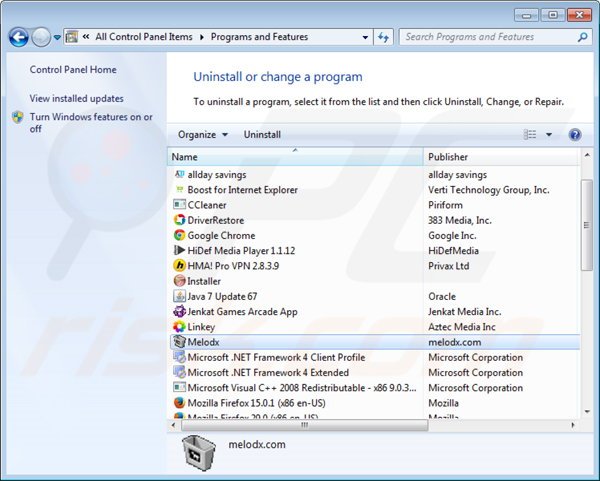The width and height of the screenshot is (600, 481).
Task: Open View installed updates link
Action: pos(77,98)
